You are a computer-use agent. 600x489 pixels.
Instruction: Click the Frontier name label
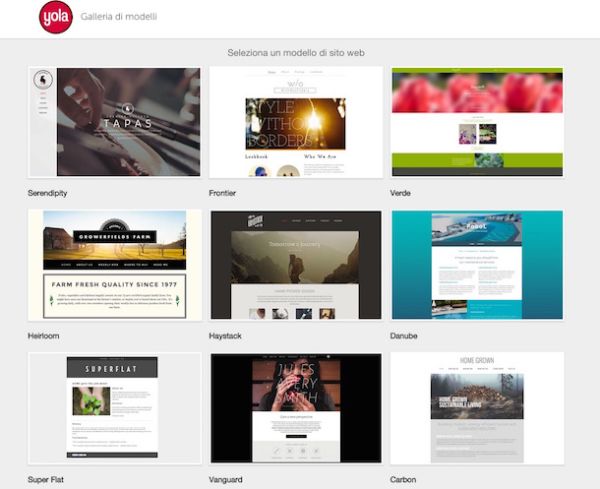coord(226,192)
